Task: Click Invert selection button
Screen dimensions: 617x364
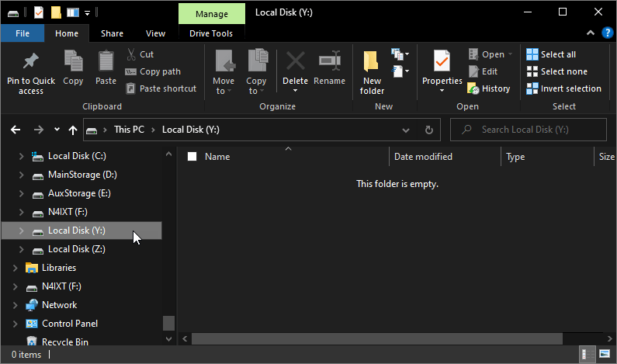Action: pos(563,88)
